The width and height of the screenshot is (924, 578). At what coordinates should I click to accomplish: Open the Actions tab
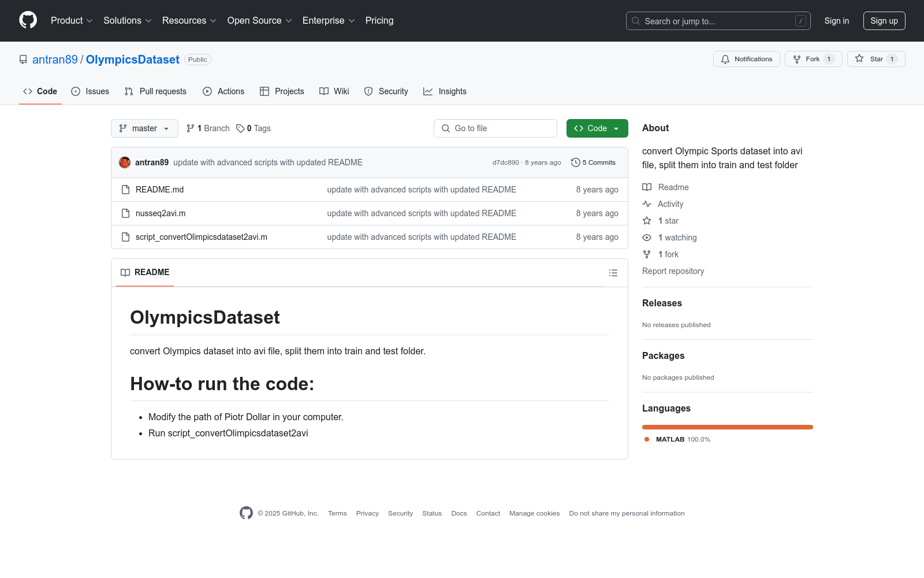(223, 91)
